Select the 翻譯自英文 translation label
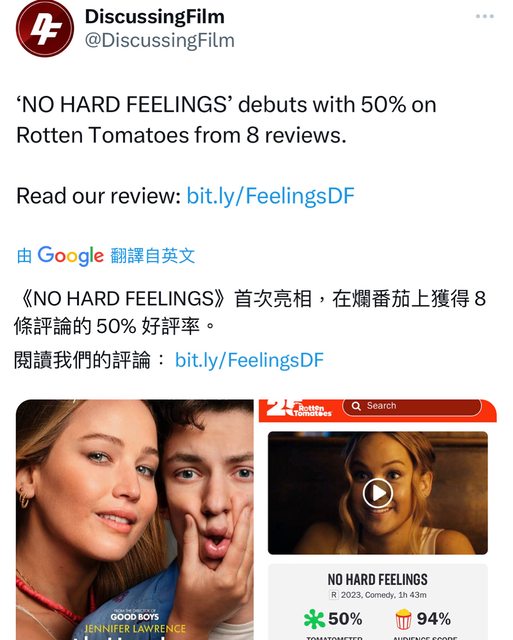The height and width of the screenshot is (640, 513). click(153, 256)
